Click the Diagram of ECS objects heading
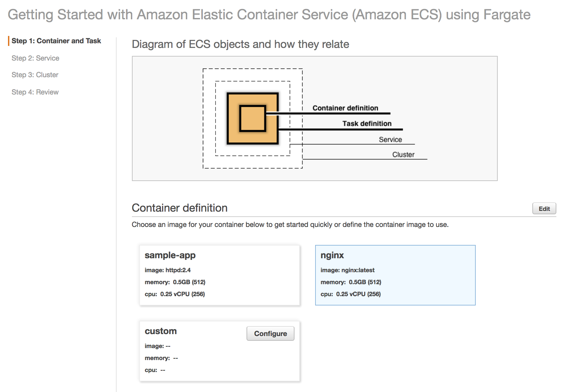 coord(240,44)
